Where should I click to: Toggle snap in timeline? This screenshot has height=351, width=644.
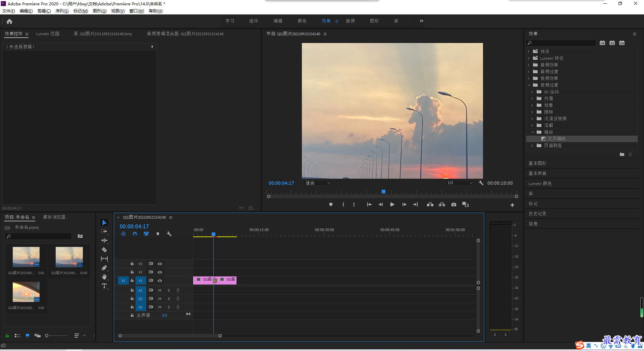click(135, 234)
